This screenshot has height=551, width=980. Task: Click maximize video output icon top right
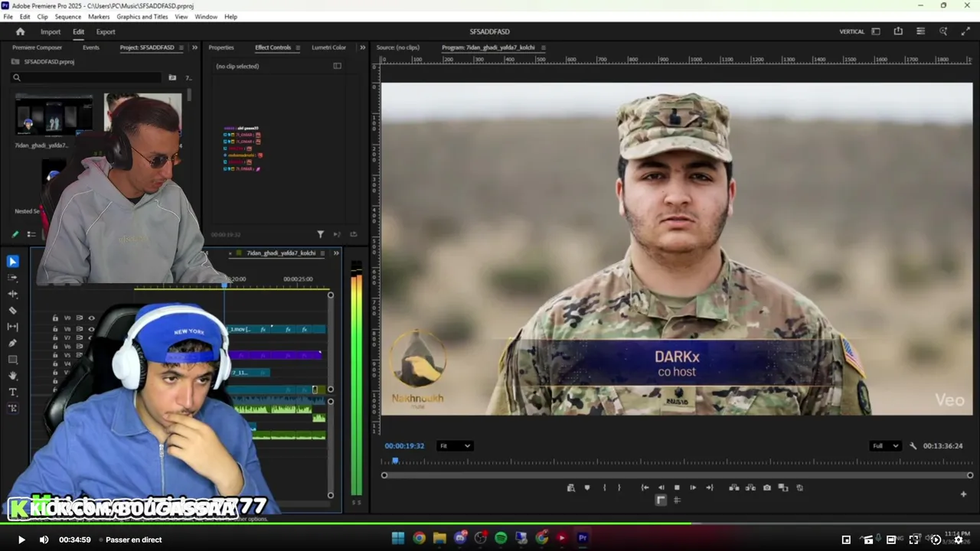tap(965, 31)
